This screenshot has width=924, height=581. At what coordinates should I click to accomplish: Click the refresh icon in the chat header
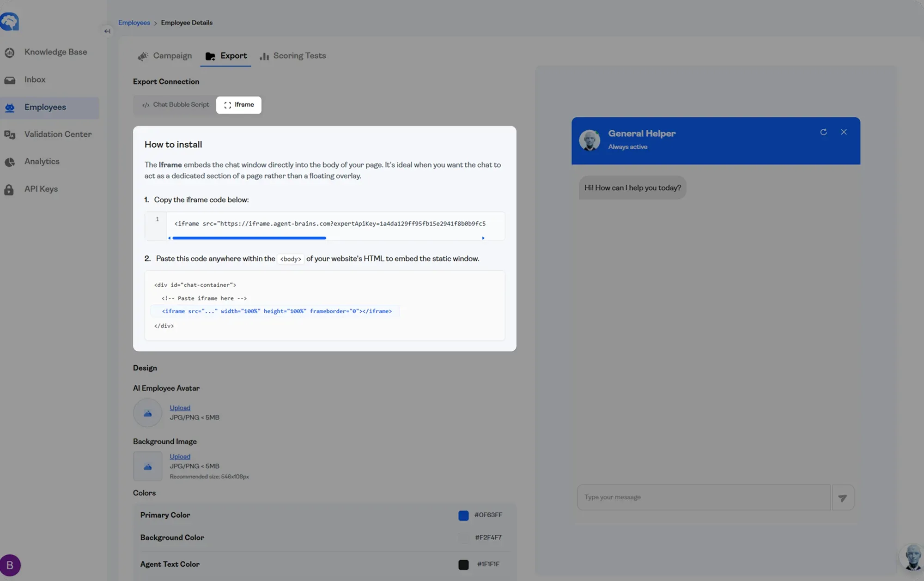(823, 132)
